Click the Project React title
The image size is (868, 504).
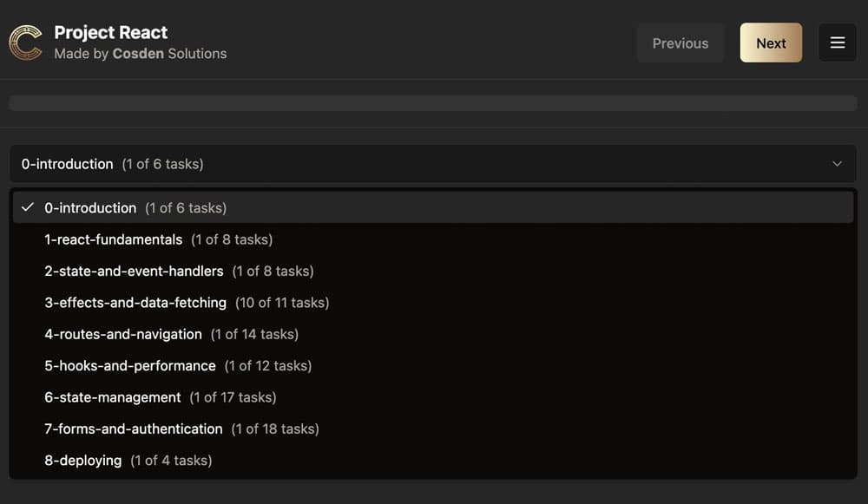[x=111, y=32]
